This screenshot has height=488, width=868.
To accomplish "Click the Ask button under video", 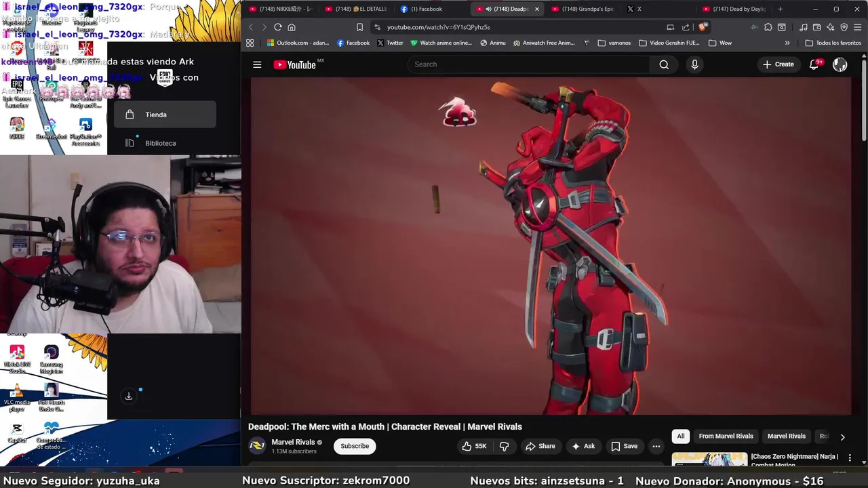I will [x=583, y=446].
